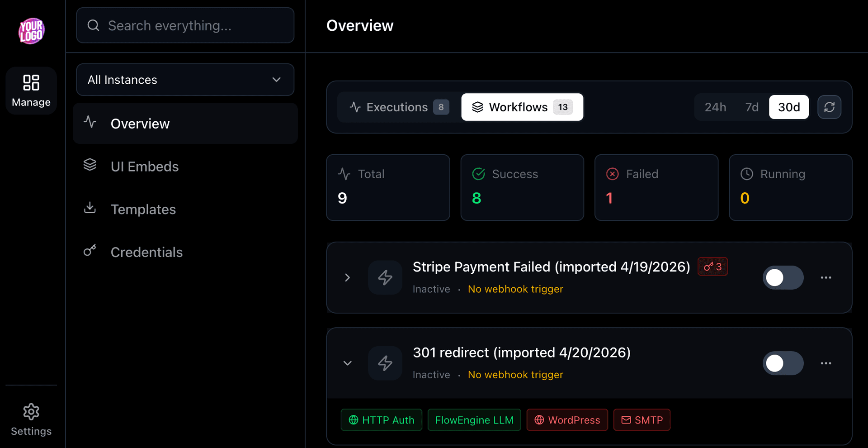
Task: Set time range to 24h
Action: (x=715, y=107)
